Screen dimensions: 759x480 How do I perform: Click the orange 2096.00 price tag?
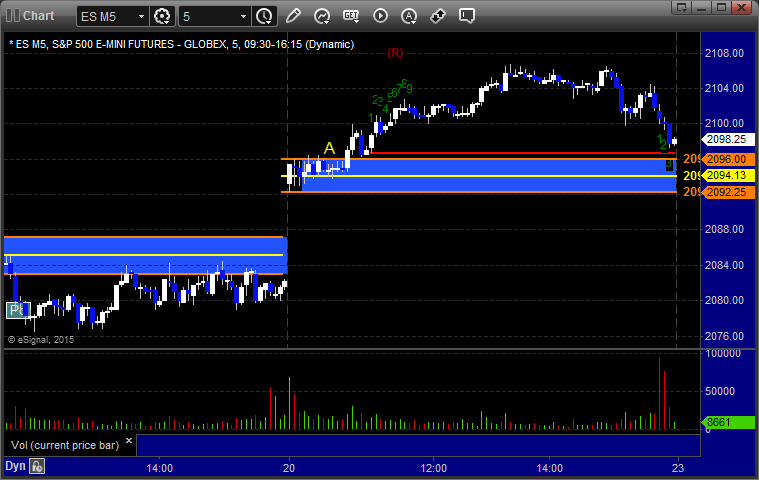pyautogui.click(x=729, y=159)
